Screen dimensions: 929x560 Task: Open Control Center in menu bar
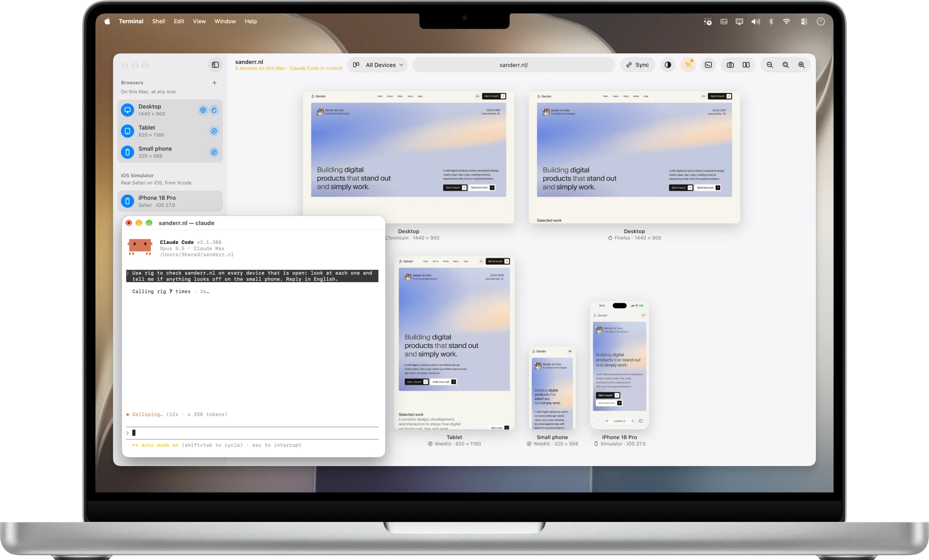pos(804,21)
